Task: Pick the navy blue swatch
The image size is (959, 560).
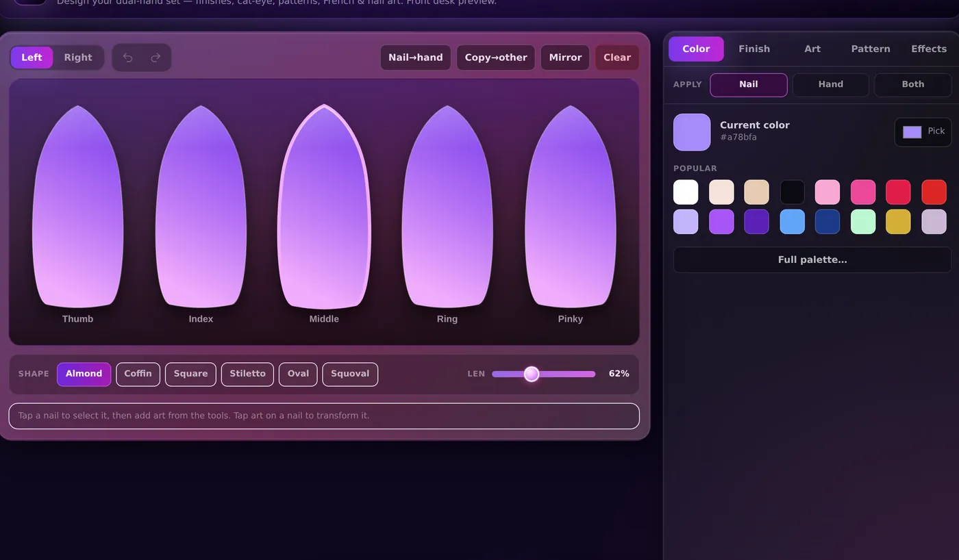Action: coord(827,222)
